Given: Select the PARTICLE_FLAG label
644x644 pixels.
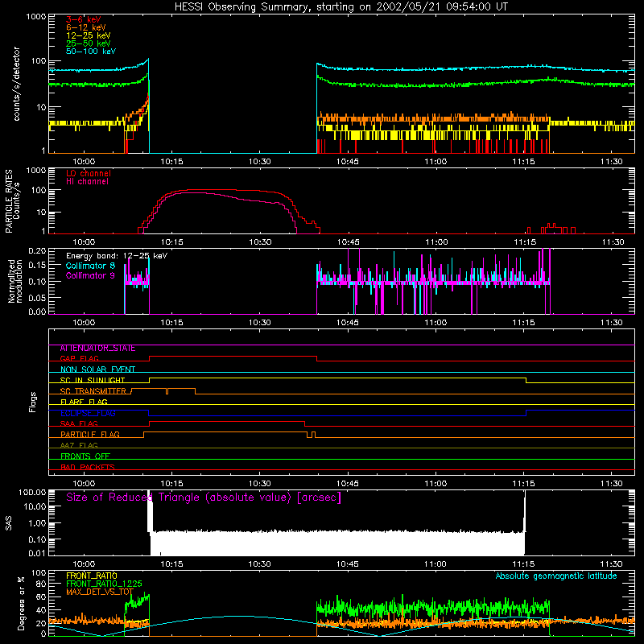Looking at the screenshot, I should click(90, 435).
